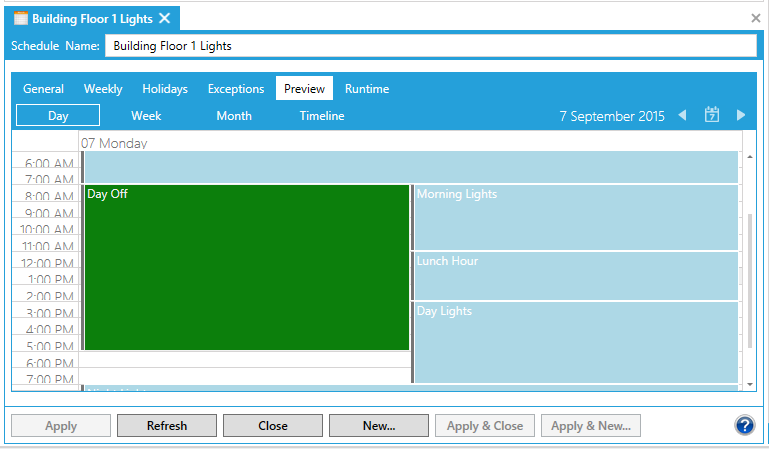Image resolution: width=769 pixels, height=449 pixels.
Task: Open the Runtime tab
Action: (367, 89)
